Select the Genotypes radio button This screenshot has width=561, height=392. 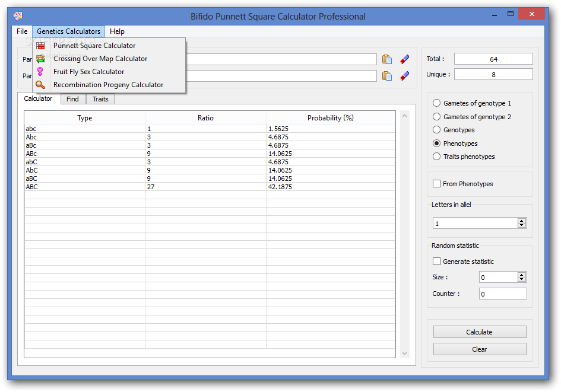(x=436, y=130)
